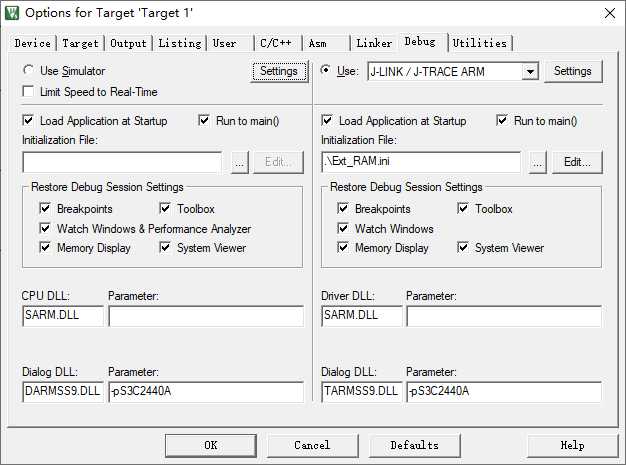This screenshot has height=465, width=626.
Task: Click the CPU DLL field SARM.DLL
Action: (x=63, y=316)
